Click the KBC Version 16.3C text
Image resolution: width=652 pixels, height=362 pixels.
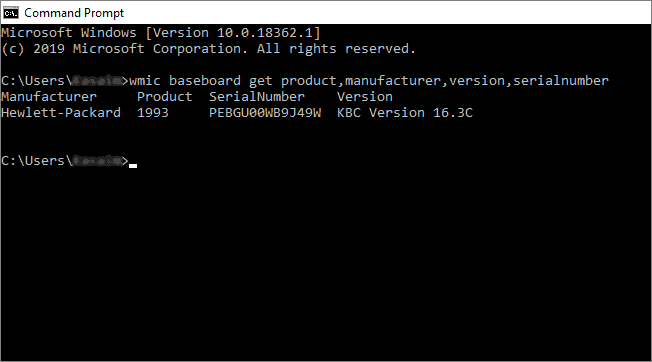coord(405,113)
